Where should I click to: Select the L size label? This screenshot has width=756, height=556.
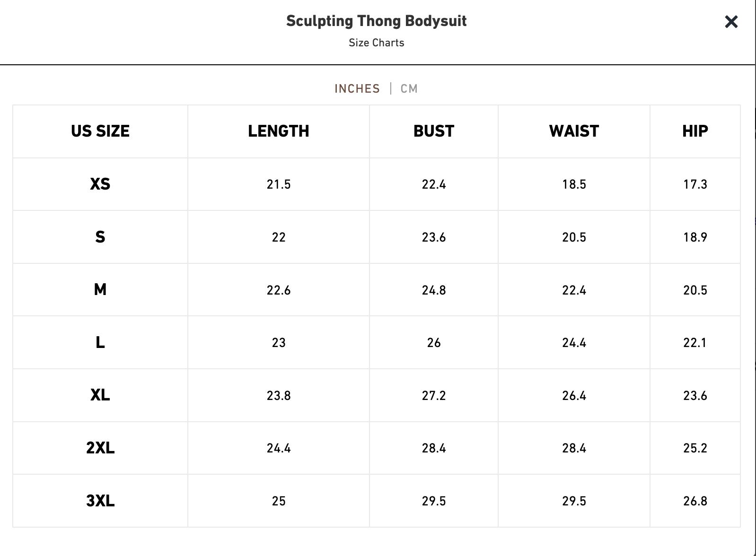[x=100, y=343]
